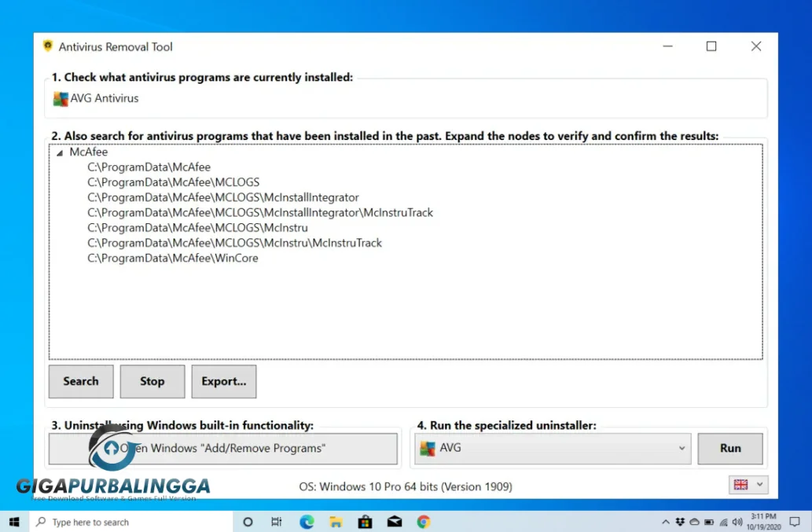
Task: Select path ending McAfee\WinCore
Action: coord(172,259)
